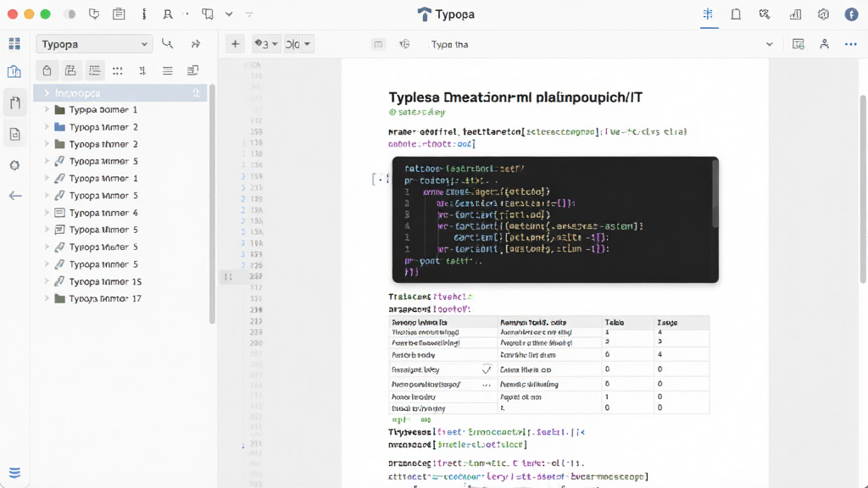Select the underlined blue tab icon in the title bar
Image resolution: width=868 pixels, height=488 pixels.
[708, 15]
